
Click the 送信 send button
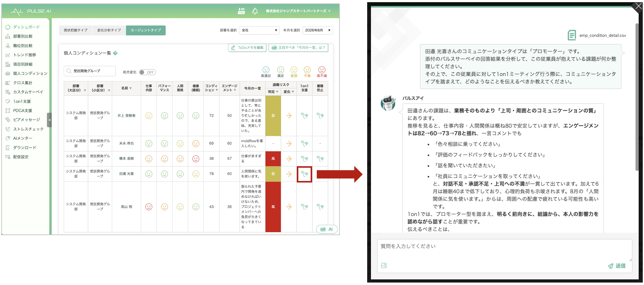(617, 266)
